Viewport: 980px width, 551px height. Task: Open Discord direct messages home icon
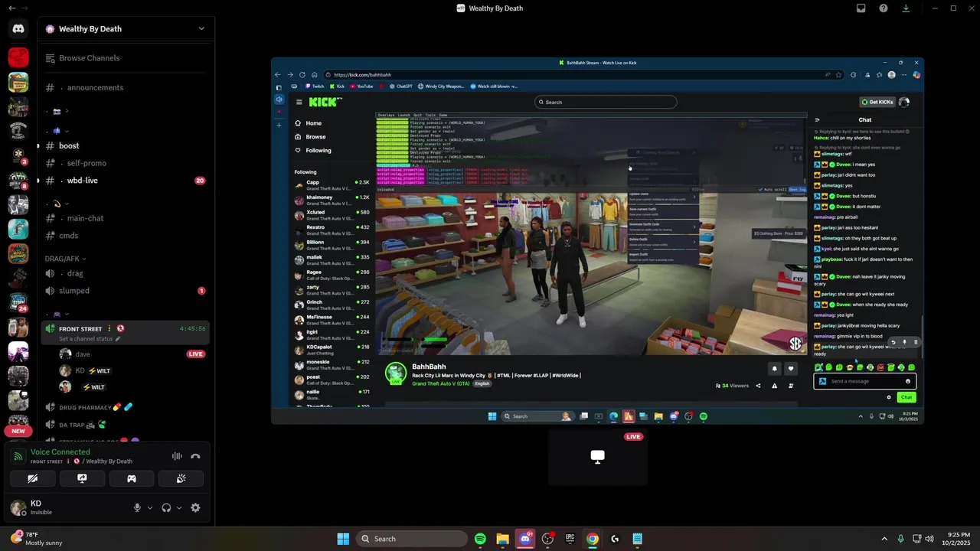(18, 29)
